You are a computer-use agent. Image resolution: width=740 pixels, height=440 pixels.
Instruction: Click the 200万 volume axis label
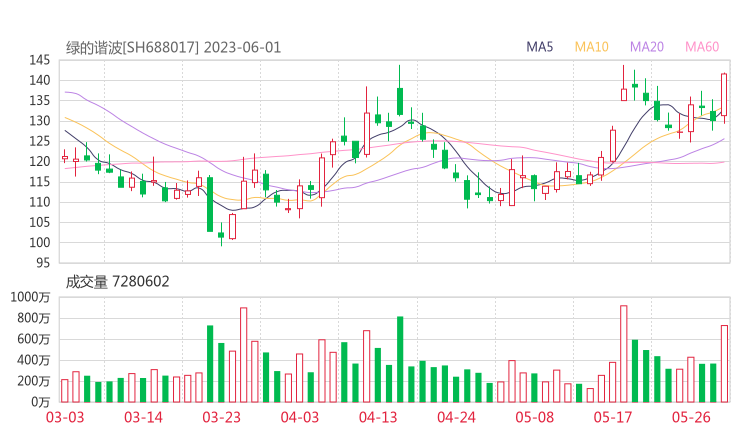click(x=33, y=381)
